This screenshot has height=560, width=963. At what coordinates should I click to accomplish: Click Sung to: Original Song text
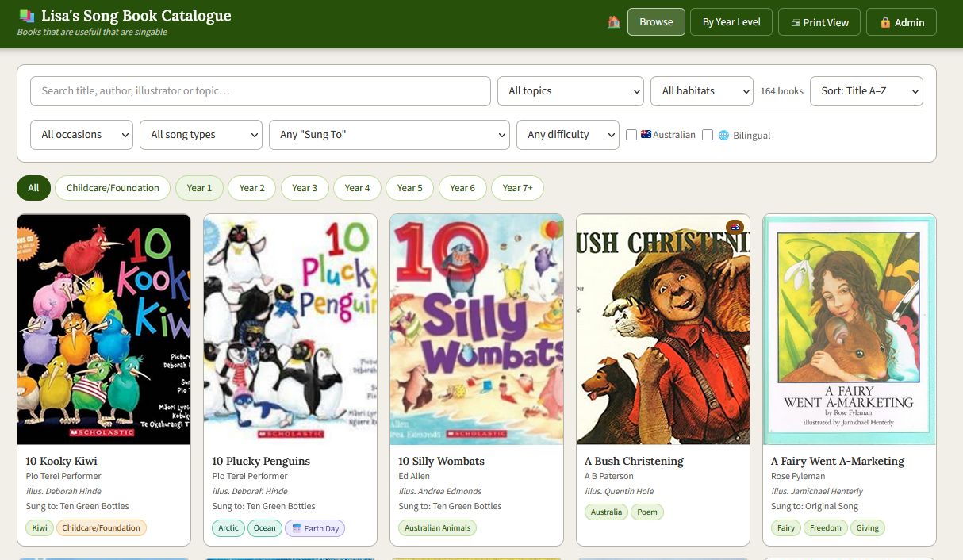click(x=815, y=506)
